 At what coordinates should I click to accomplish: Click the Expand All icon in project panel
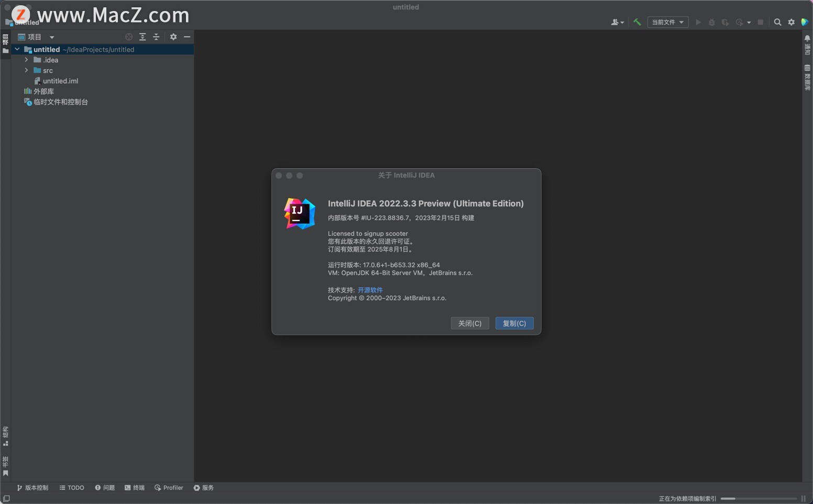[142, 37]
